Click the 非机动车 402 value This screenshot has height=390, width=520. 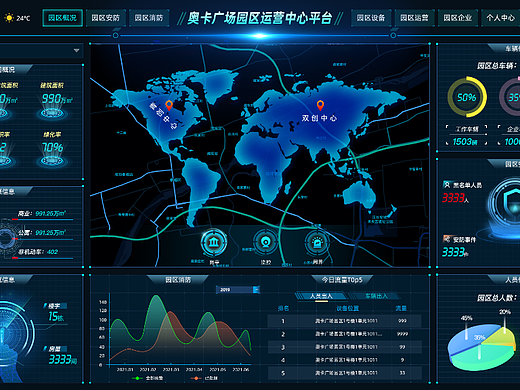pyautogui.click(x=52, y=252)
